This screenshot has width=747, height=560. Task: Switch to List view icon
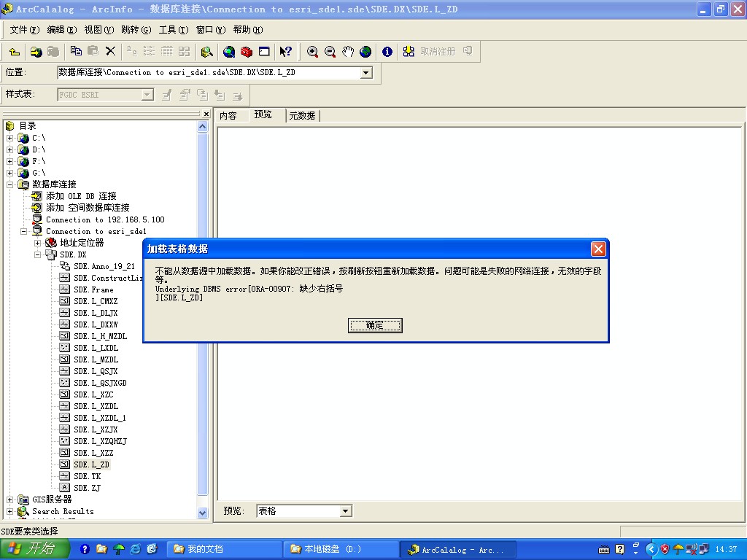149,52
